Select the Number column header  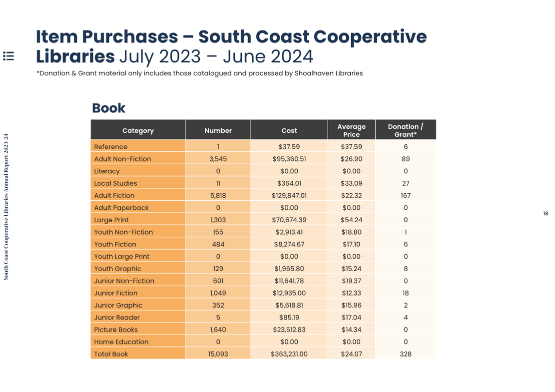point(218,130)
